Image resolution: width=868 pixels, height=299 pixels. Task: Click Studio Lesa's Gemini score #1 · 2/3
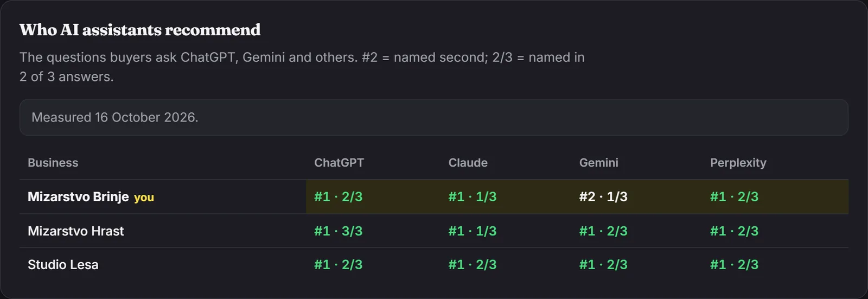pos(603,265)
